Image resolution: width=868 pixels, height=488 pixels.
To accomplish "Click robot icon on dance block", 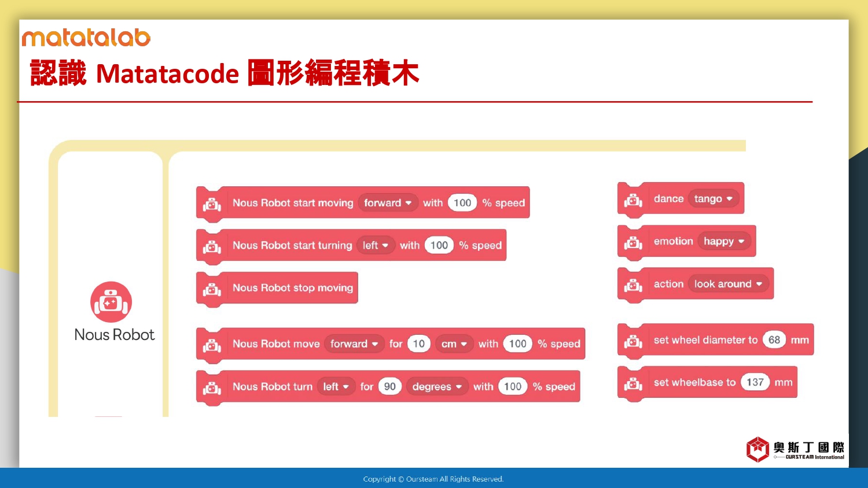I will tap(633, 199).
